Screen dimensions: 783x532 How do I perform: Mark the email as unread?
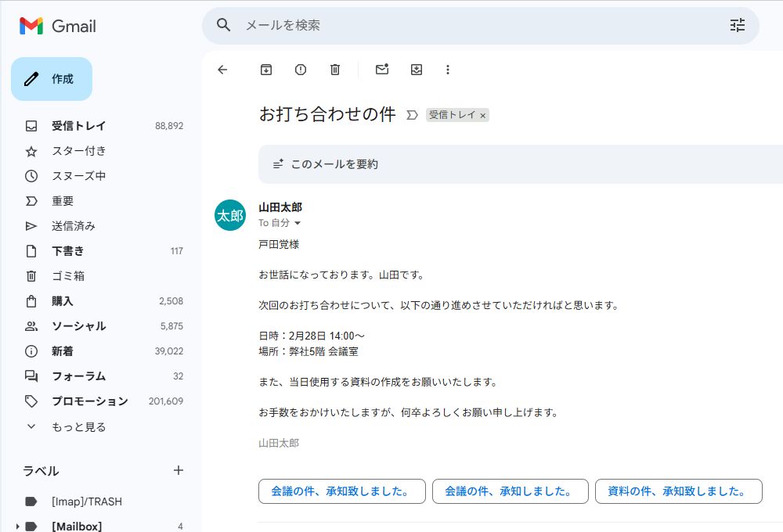point(381,70)
